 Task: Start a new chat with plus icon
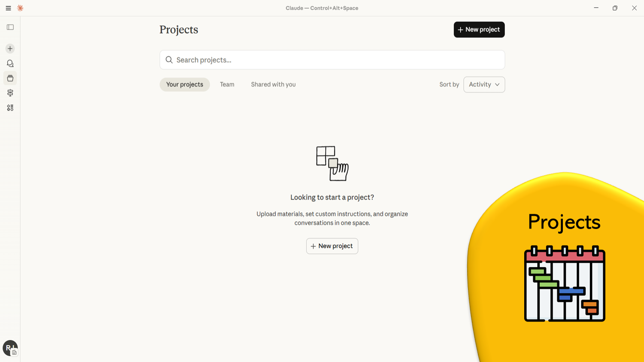[x=10, y=49]
